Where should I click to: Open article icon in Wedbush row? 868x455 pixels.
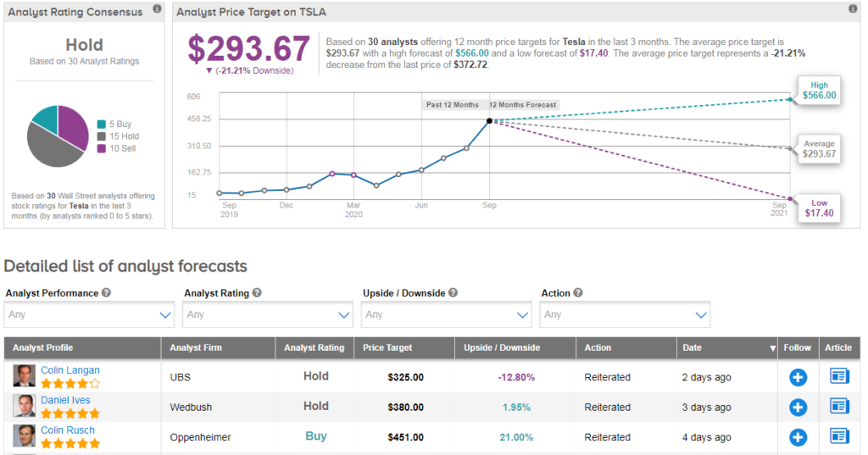pyautogui.click(x=839, y=407)
